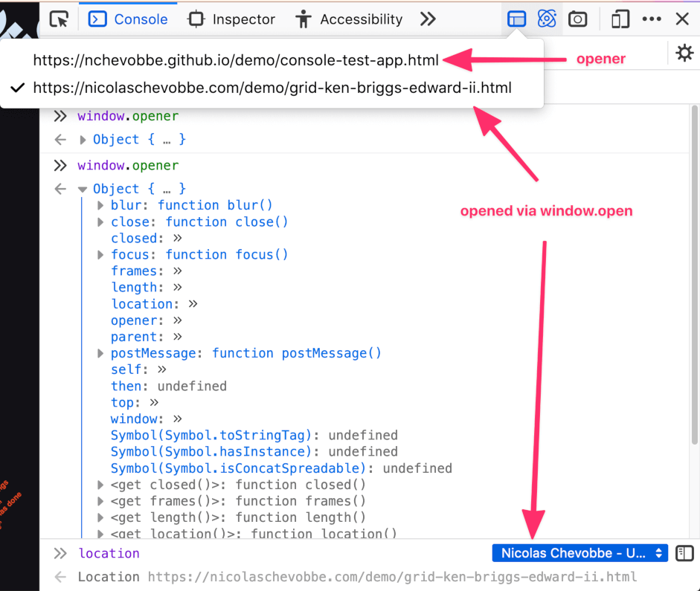
Task: Expand the first Object { … } result
Action: pyautogui.click(x=83, y=139)
